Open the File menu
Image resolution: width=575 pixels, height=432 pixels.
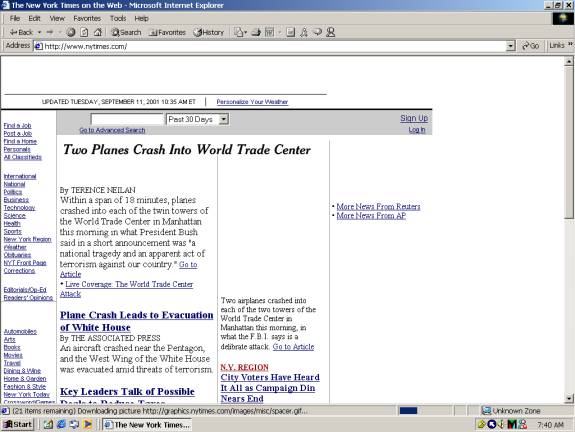point(15,18)
